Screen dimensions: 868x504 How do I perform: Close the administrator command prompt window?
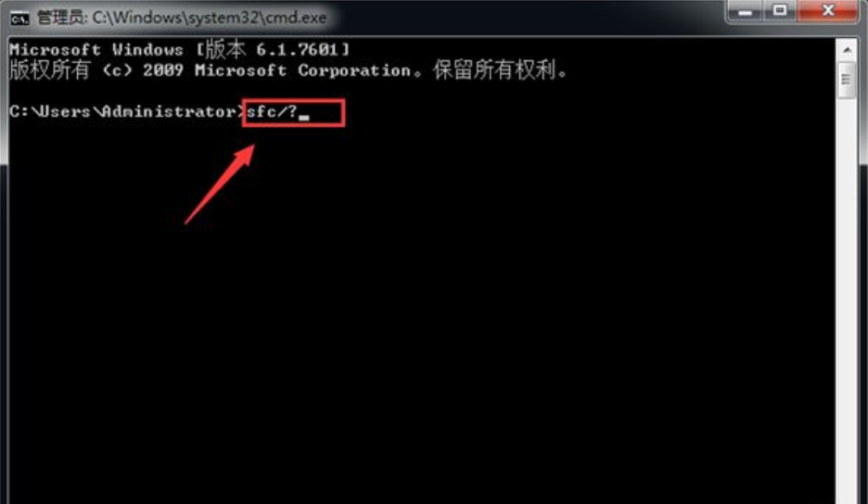click(x=827, y=10)
